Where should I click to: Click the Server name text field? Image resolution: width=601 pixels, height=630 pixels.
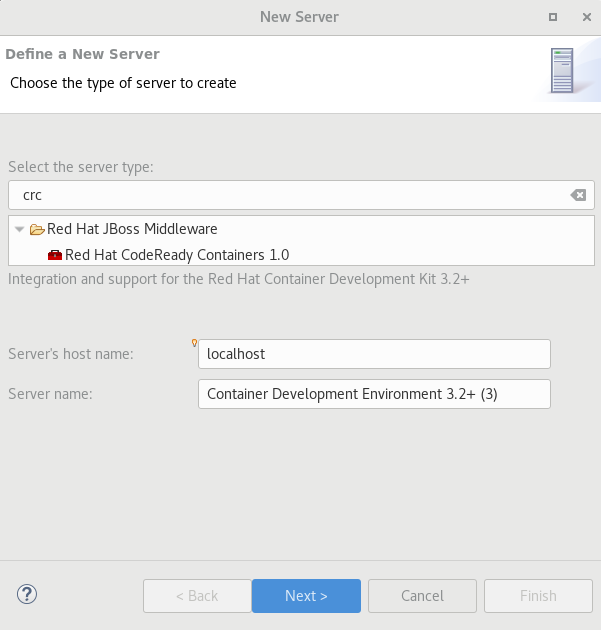click(374, 394)
